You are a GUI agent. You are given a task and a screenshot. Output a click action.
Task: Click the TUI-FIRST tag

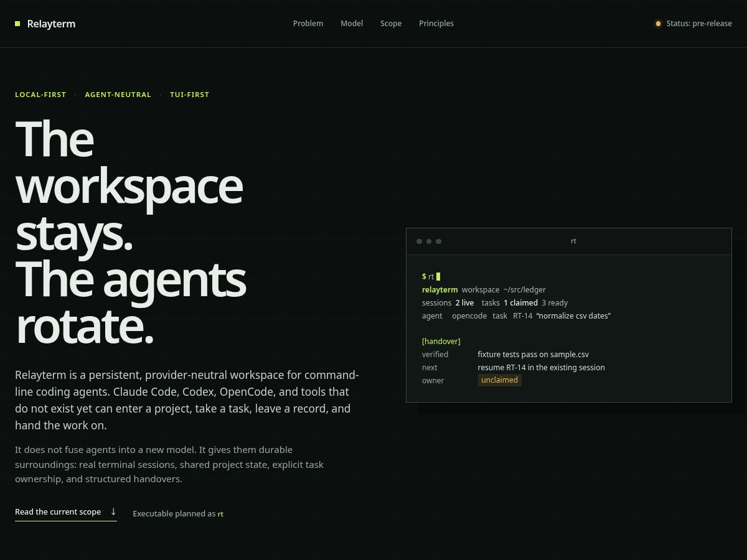(190, 95)
